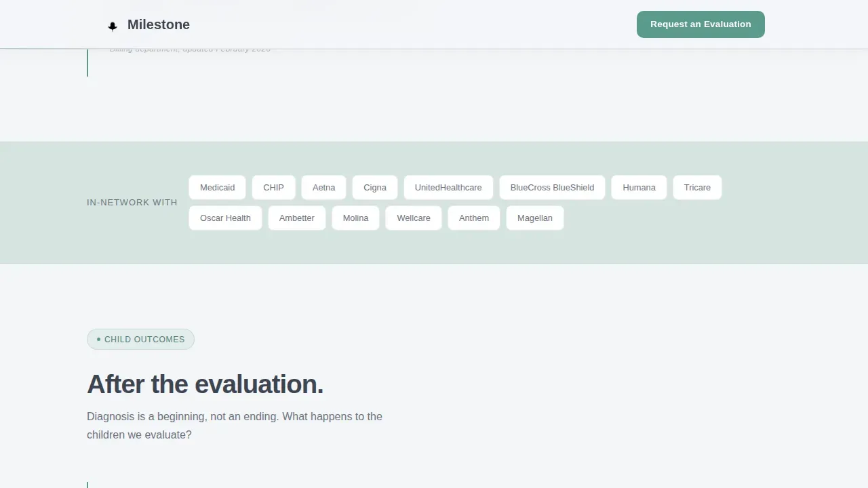This screenshot has height=488, width=868.
Task: Click the Aetna insurance chip
Action: [x=323, y=188]
